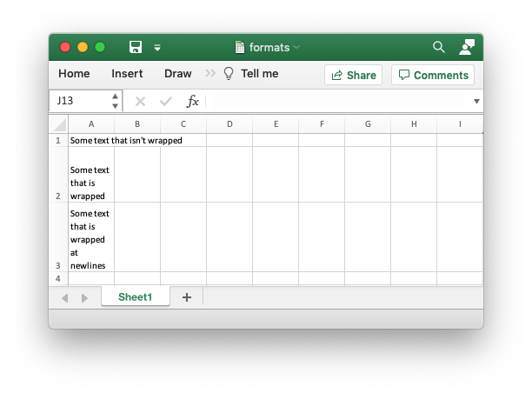Select column D header
Image resolution: width=532 pixels, height=393 pixels.
tap(229, 124)
